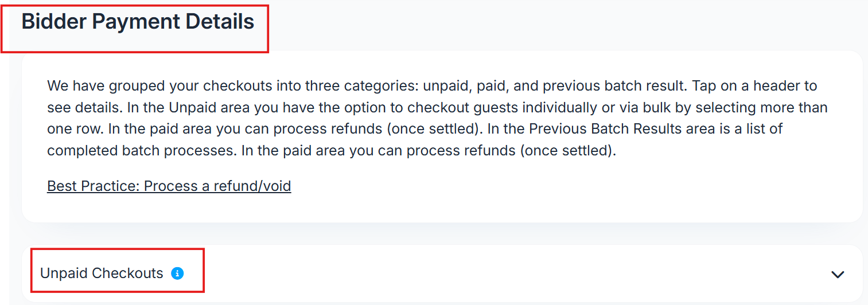Click the Unpaid Checkouts header label
This screenshot has height=305, width=868.
coord(102,273)
